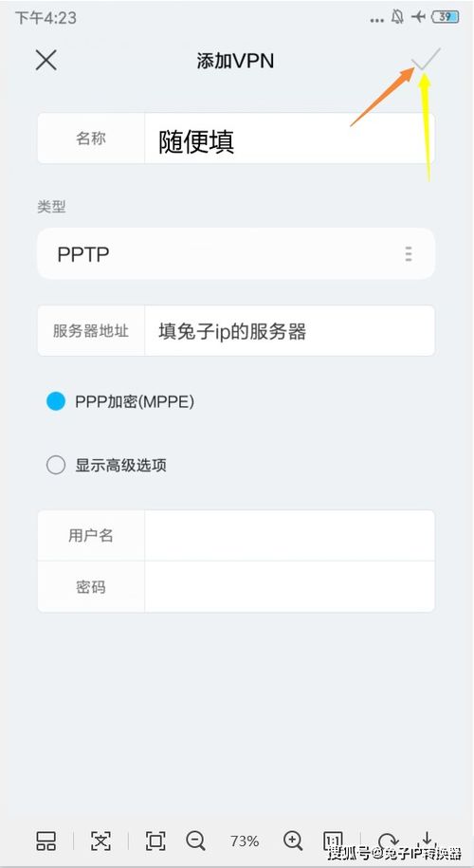Open the PPTP type dropdown
The height and width of the screenshot is (868, 474).
tap(236, 254)
